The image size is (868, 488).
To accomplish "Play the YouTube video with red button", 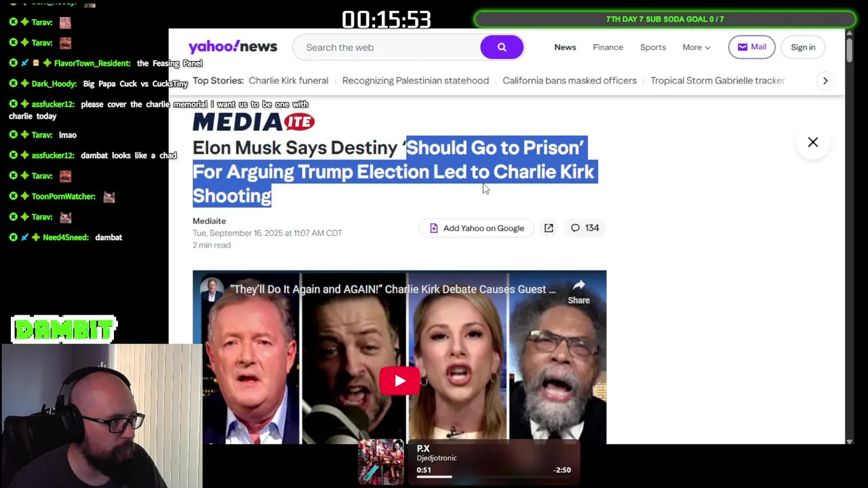I will pos(399,381).
